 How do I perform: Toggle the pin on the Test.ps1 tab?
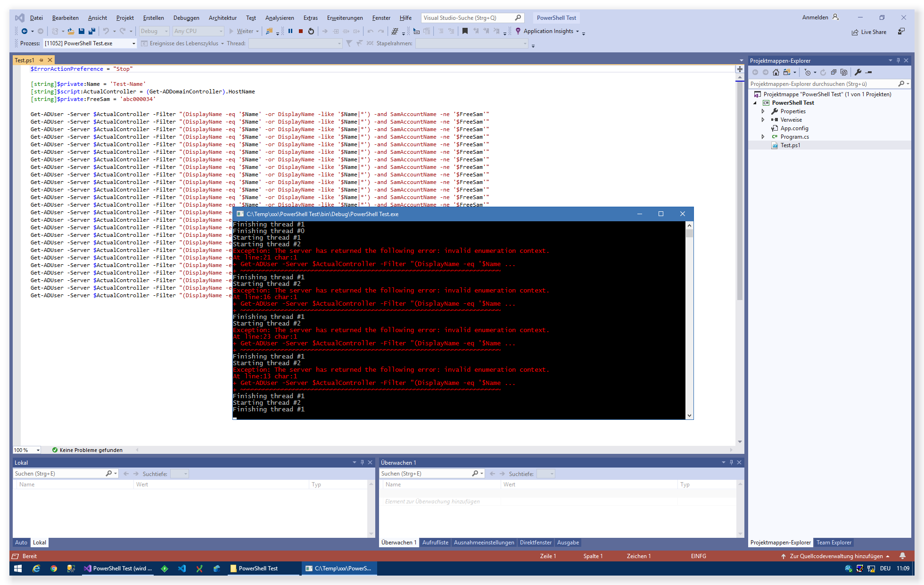tap(41, 60)
